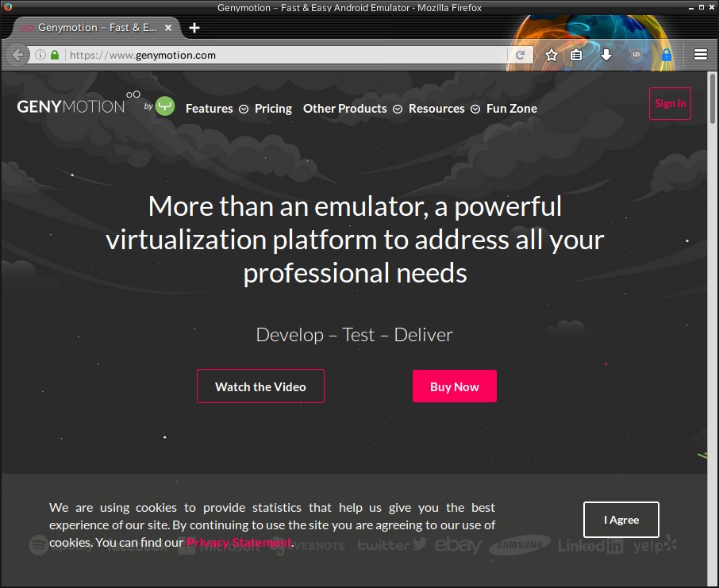Open the Other Products menu
Viewport: 719px width, 588px height.
tap(345, 109)
